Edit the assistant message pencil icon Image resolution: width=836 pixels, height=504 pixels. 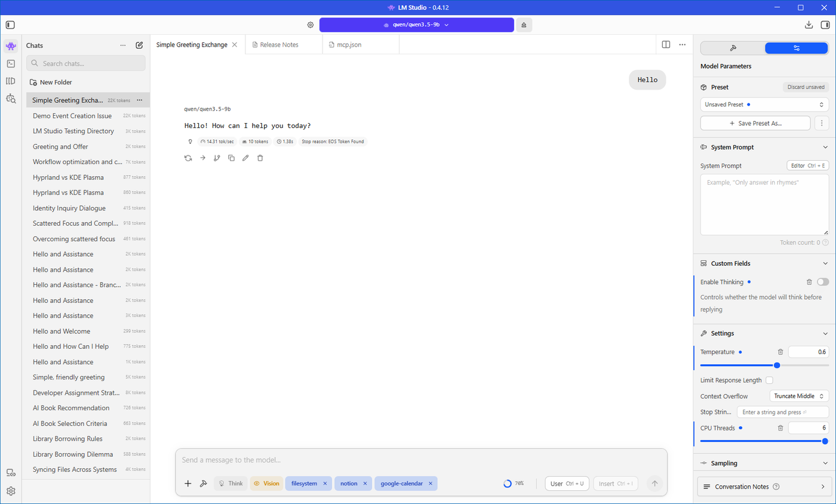(245, 158)
